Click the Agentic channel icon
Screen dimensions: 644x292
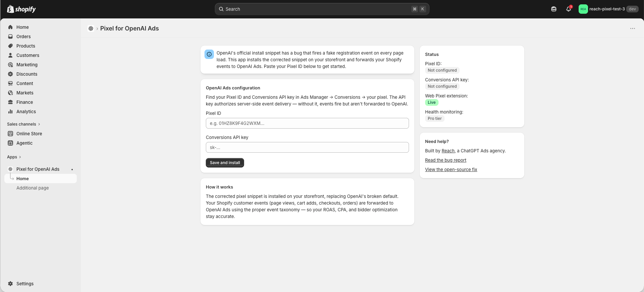(x=10, y=143)
